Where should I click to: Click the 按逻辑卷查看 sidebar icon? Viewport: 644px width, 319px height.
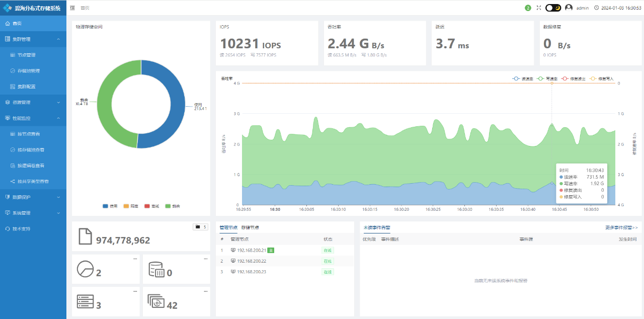(13, 166)
